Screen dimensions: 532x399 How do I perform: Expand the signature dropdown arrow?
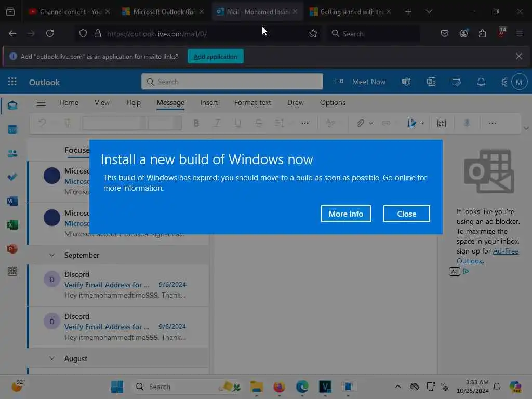pyautogui.click(x=422, y=123)
